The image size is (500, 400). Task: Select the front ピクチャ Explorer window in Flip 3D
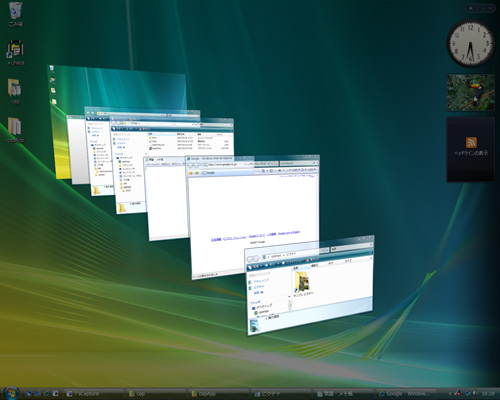point(309,286)
